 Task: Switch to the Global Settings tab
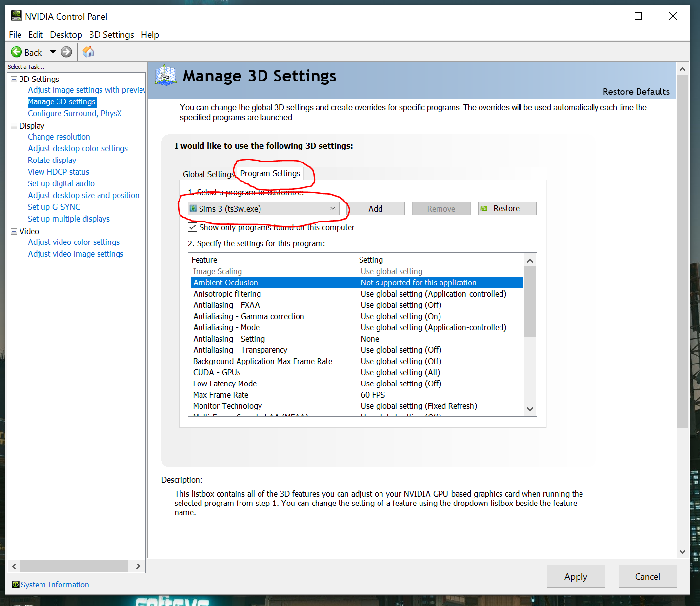[208, 174]
